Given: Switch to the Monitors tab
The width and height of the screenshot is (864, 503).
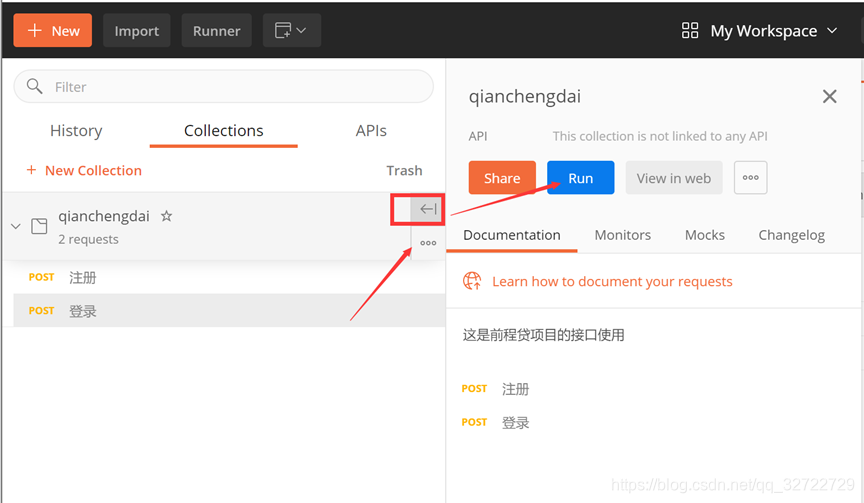Looking at the screenshot, I should click(x=623, y=235).
